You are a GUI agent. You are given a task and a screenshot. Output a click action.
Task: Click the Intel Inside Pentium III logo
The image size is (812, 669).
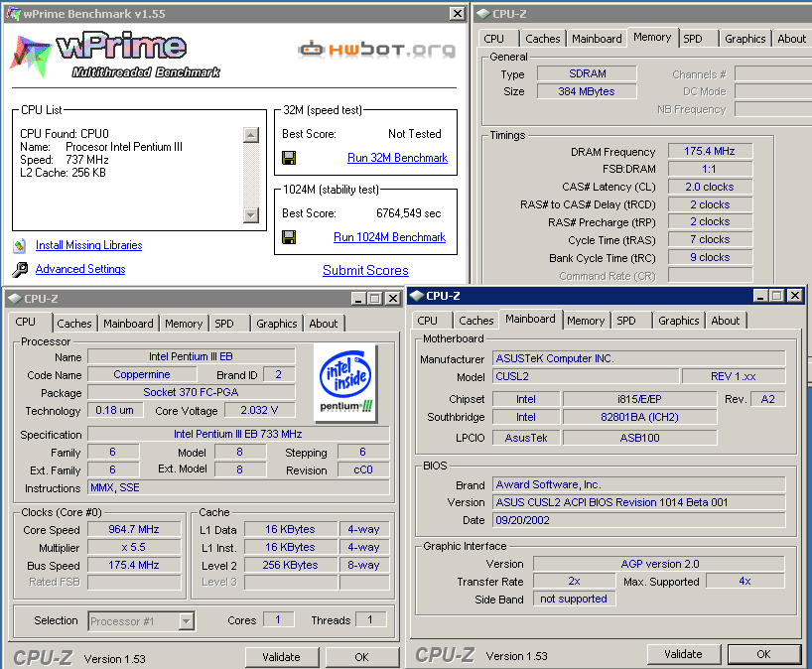pyautogui.click(x=344, y=382)
